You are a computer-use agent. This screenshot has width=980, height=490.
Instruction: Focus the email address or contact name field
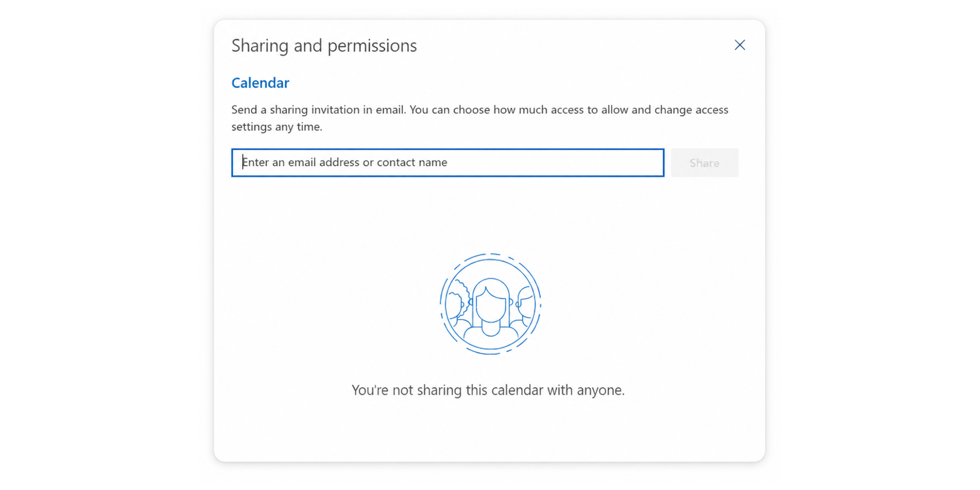[448, 163]
